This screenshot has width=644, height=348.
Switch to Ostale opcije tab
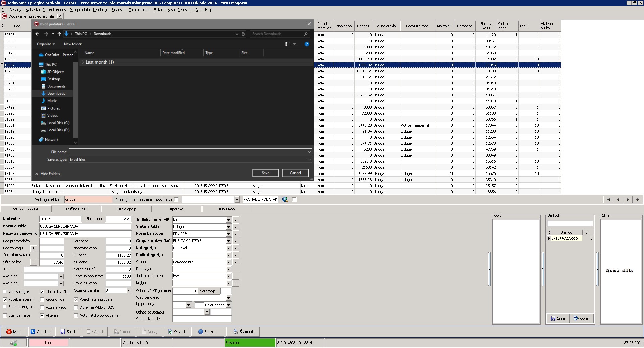pyautogui.click(x=126, y=209)
